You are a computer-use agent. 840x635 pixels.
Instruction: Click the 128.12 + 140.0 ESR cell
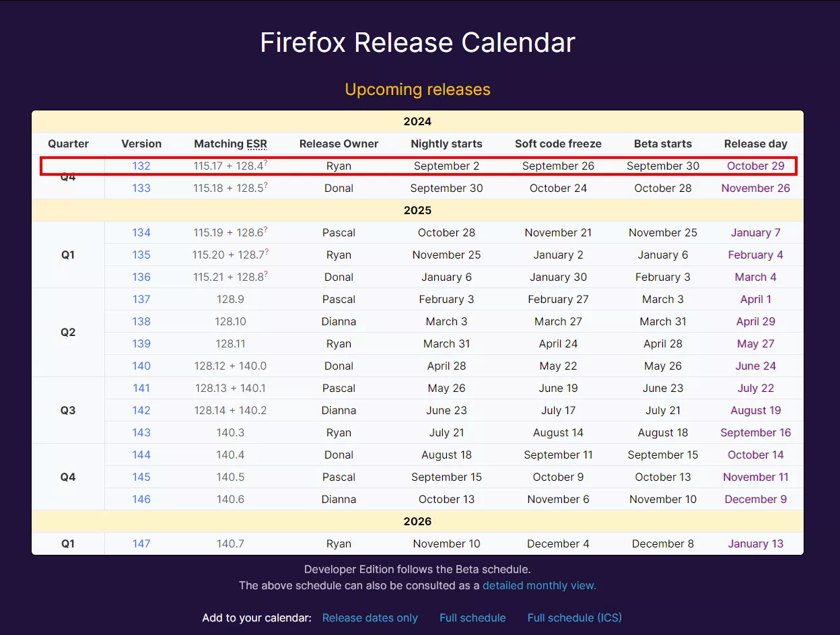pyautogui.click(x=230, y=366)
